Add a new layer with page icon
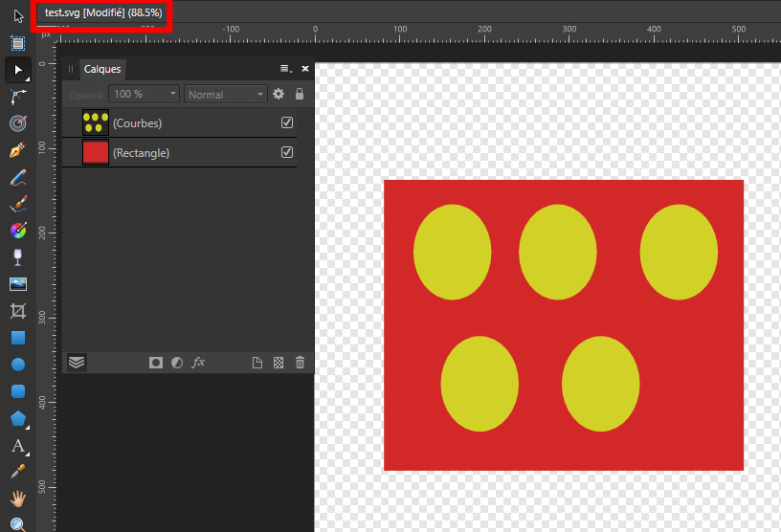The width and height of the screenshot is (781, 532). [x=257, y=363]
